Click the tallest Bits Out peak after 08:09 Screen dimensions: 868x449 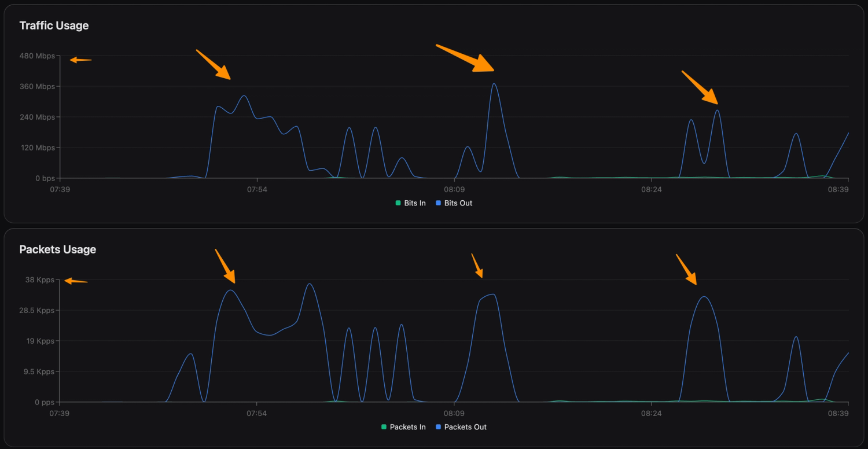(x=494, y=84)
